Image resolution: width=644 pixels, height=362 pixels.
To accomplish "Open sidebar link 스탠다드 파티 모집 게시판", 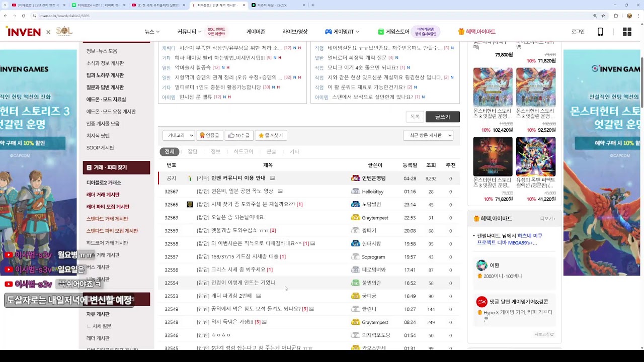I will [x=112, y=231].
